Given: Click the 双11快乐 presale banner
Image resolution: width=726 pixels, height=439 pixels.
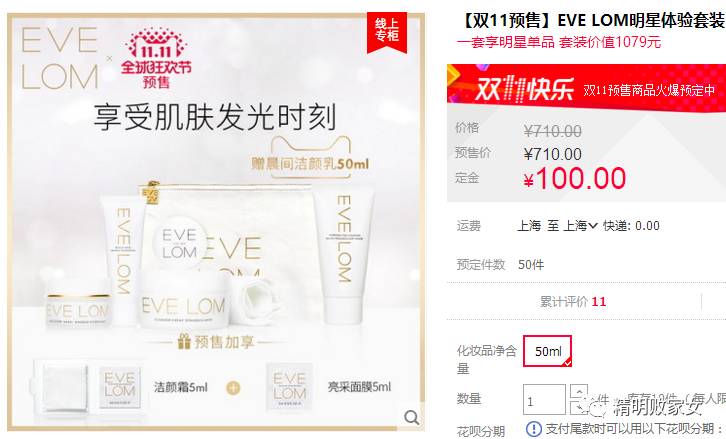Looking at the screenshot, I should point(586,88).
